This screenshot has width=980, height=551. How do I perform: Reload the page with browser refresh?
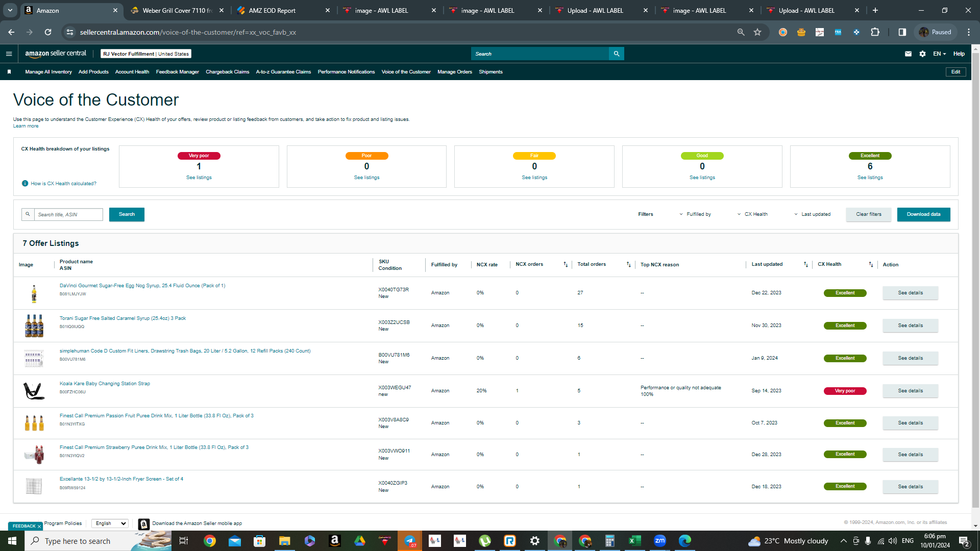[48, 32]
